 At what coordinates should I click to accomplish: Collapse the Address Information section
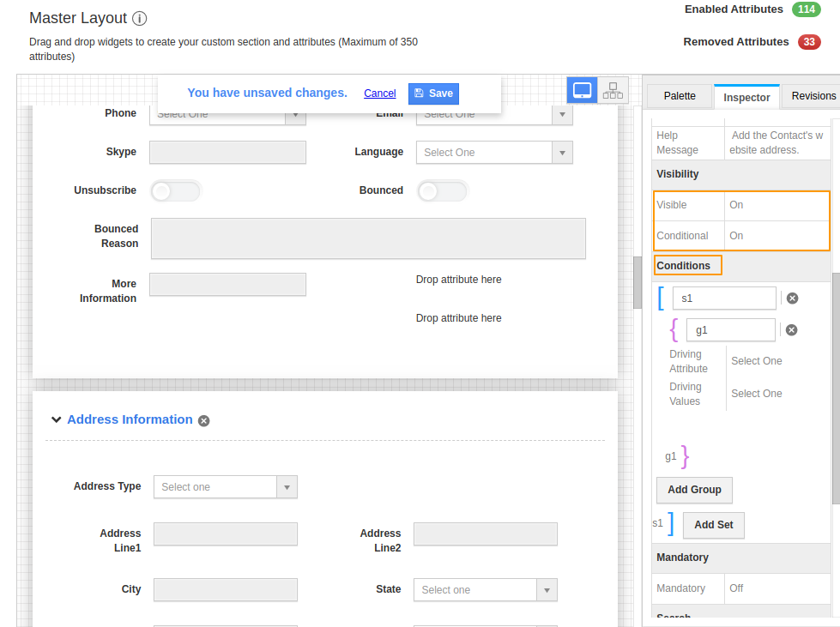[x=56, y=419]
